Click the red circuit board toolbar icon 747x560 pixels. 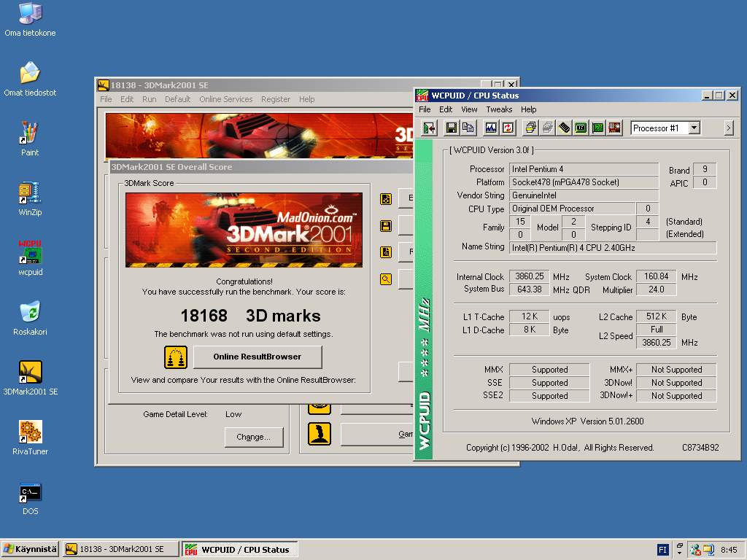[x=614, y=128]
